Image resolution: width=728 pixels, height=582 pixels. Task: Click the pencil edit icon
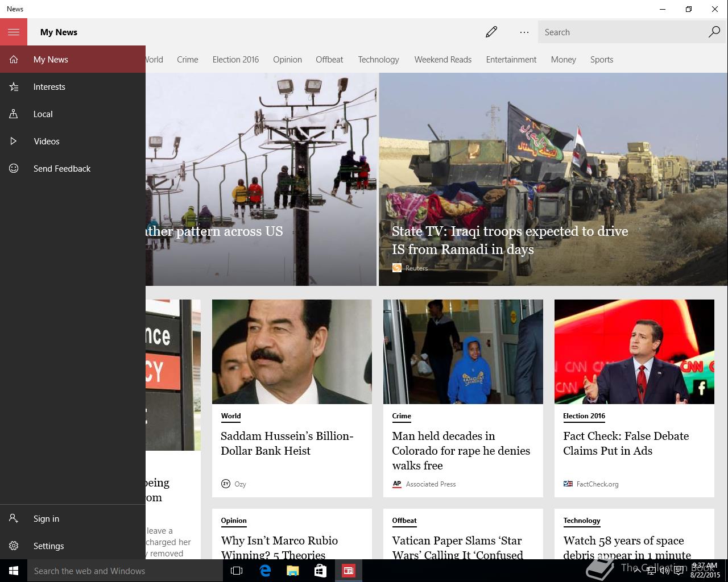[491, 32]
